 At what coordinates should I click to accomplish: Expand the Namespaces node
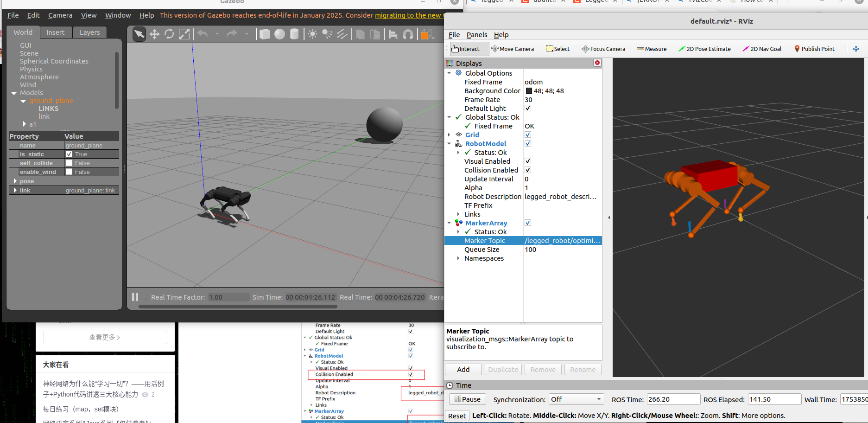coord(458,258)
